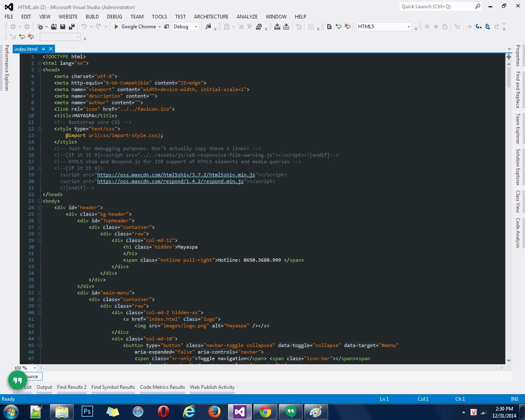Open the TOOLS menu
525x420 pixels.
pos(159,17)
